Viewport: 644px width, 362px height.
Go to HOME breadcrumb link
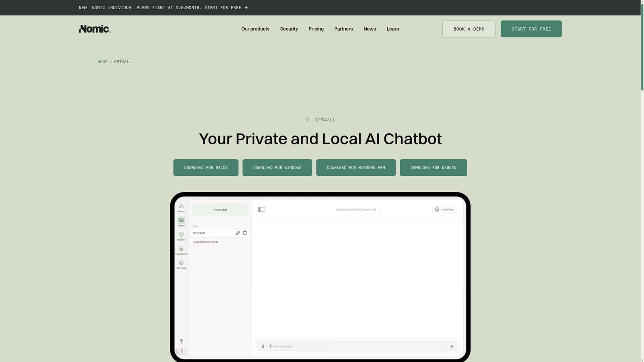coord(103,62)
